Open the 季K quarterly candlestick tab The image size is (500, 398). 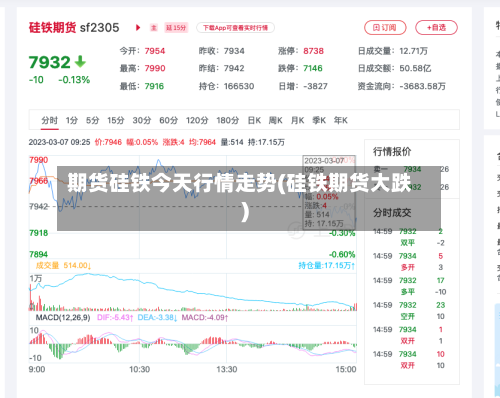(319, 120)
